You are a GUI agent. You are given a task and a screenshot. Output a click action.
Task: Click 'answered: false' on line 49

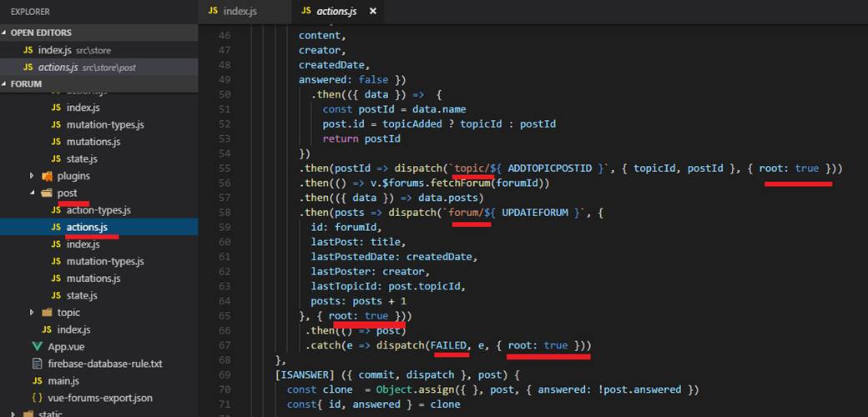pyautogui.click(x=343, y=79)
